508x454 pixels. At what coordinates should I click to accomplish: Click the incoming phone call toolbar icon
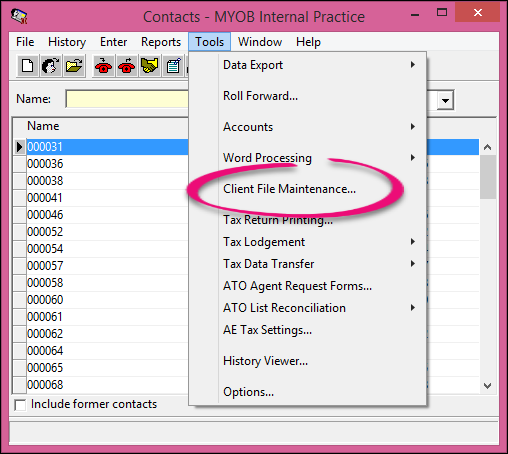point(104,66)
